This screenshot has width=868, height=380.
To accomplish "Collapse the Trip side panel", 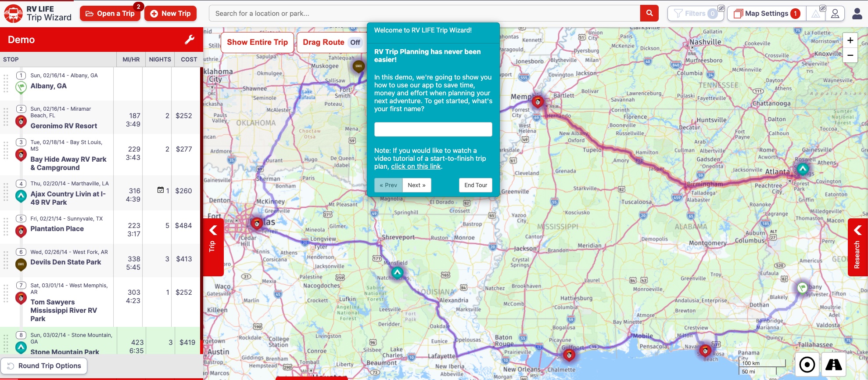I will [x=213, y=247].
